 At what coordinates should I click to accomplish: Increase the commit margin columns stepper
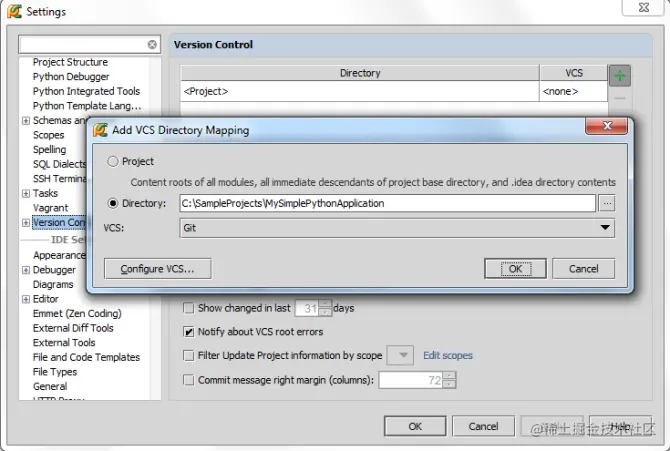449,376
